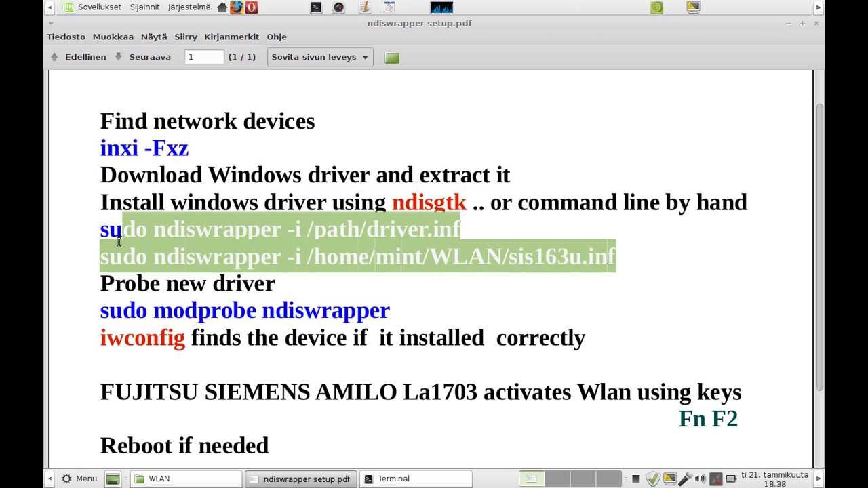Click the document vertical scrollbar
Viewport: 868px width, 488px height.
[819, 248]
